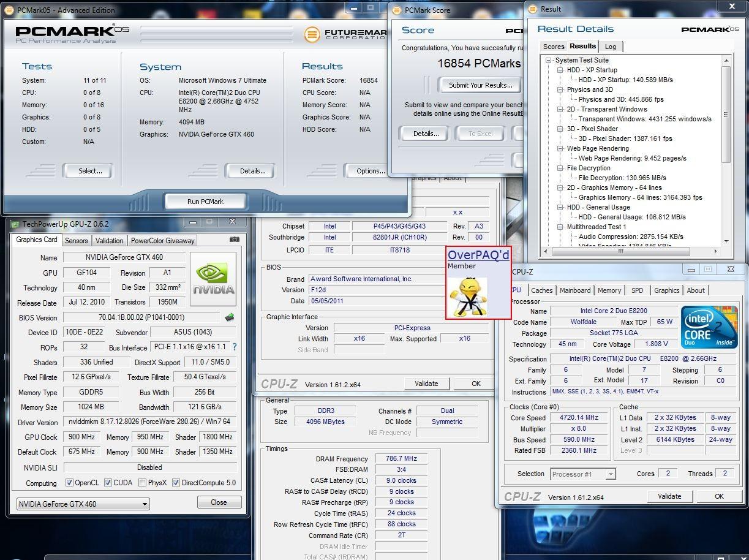The width and height of the screenshot is (749, 560).
Task: Open the NVIDIA GeForce GTX 460 dropdown
Action: 83,504
